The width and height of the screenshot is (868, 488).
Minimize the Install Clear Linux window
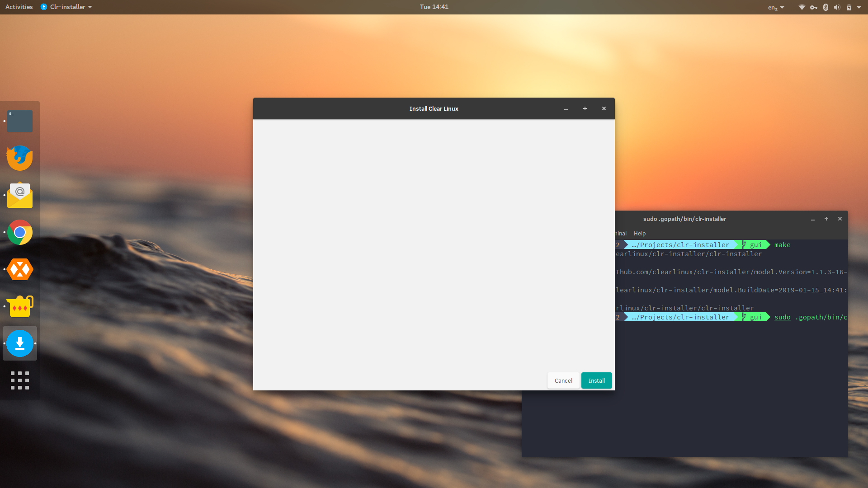tap(566, 109)
